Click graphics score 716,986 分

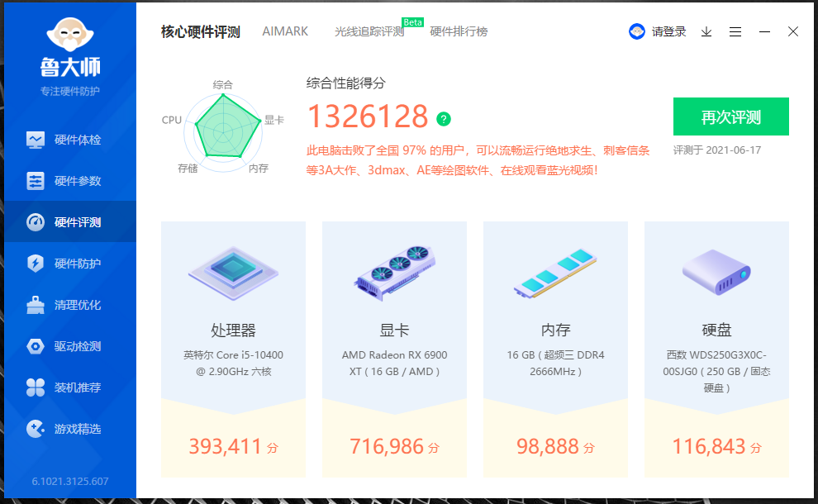point(394,447)
